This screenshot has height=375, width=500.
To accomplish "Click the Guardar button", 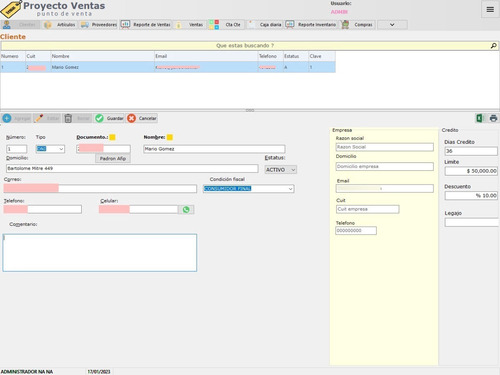I will click(109, 118).
